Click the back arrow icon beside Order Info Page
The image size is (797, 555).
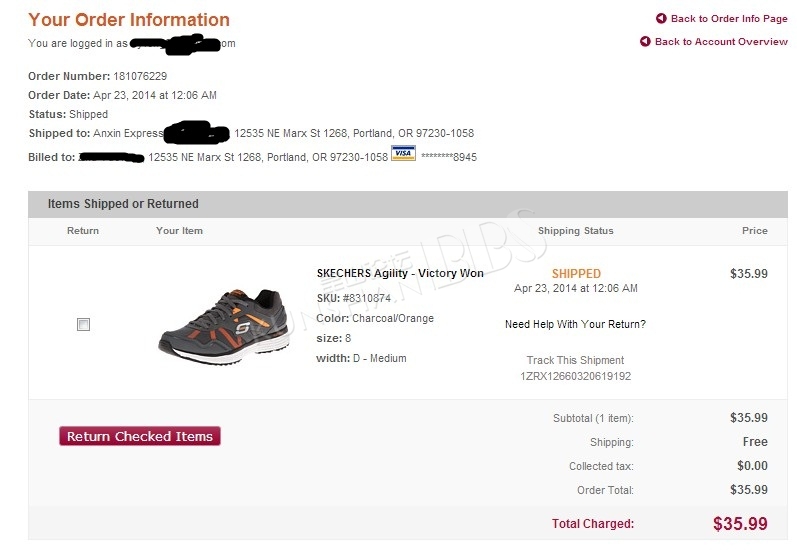point(661,18)
